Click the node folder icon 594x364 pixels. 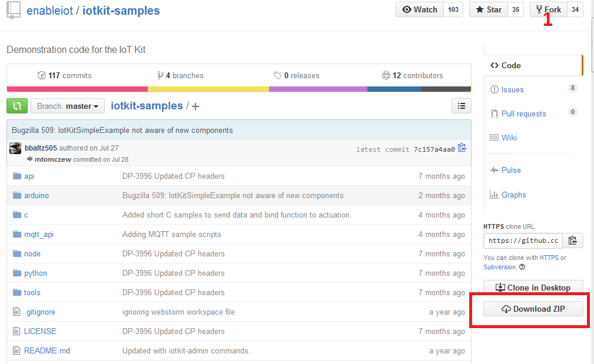coord(17,253)
